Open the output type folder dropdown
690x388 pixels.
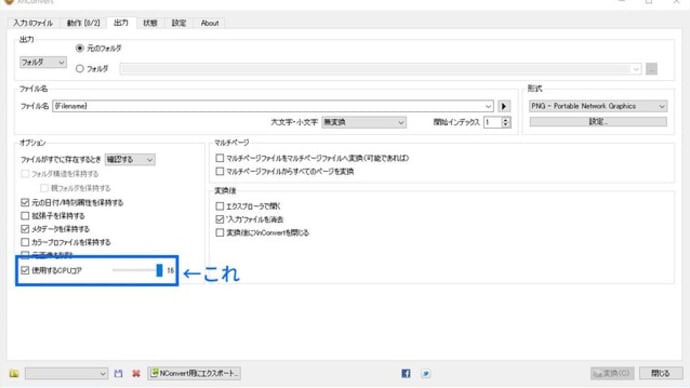click(x=43, y=62)
